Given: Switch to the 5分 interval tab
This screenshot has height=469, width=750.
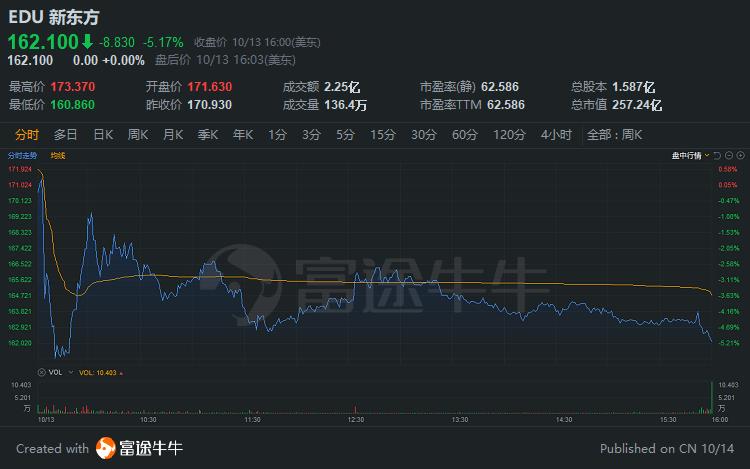Looking at the screenshot, I should [x=345, y=135].
